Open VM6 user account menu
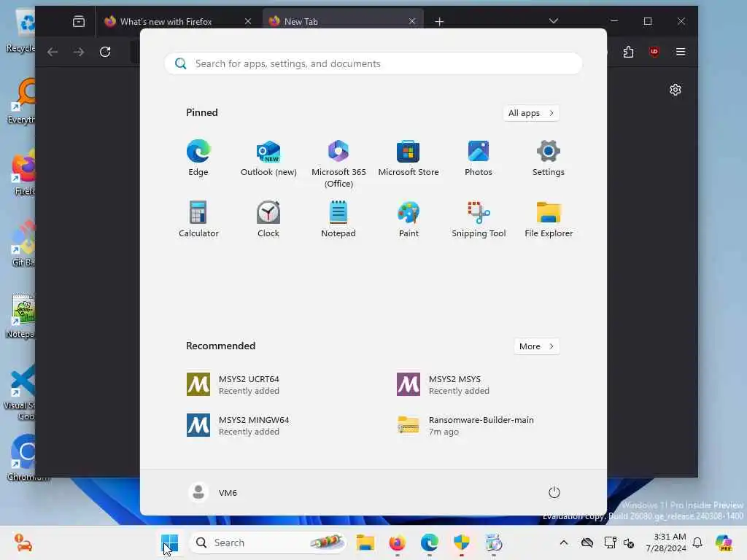Viewport: 747px width, 560px height. tap(213, 492)
